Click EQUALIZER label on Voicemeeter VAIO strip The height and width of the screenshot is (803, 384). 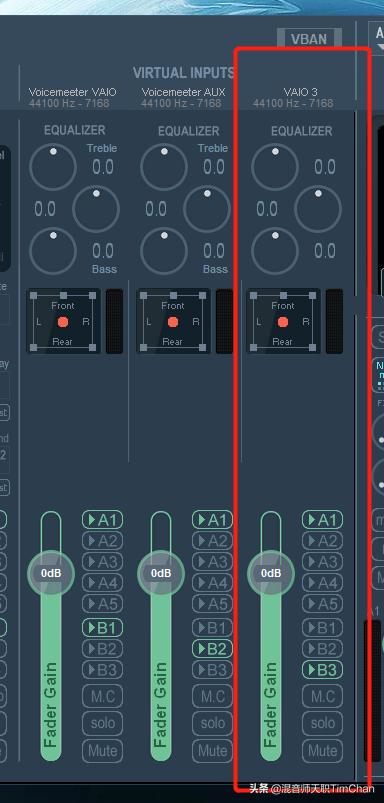click(x=74, y=131)
